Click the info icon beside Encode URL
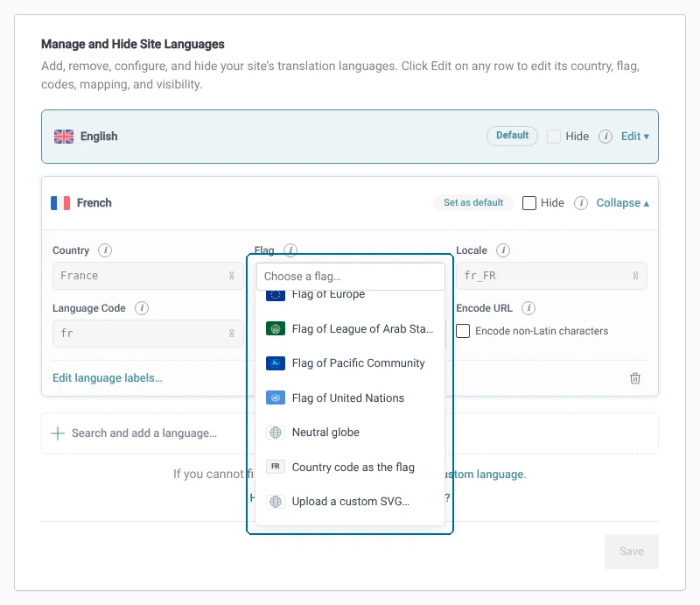The width and height of the screenshot is (700, 605). (528, 308)
